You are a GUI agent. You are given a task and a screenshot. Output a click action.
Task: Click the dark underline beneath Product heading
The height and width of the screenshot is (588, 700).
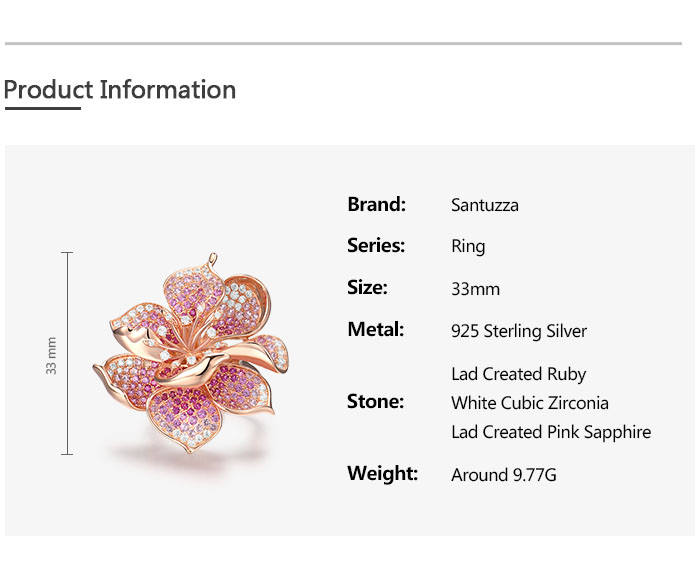42,108
